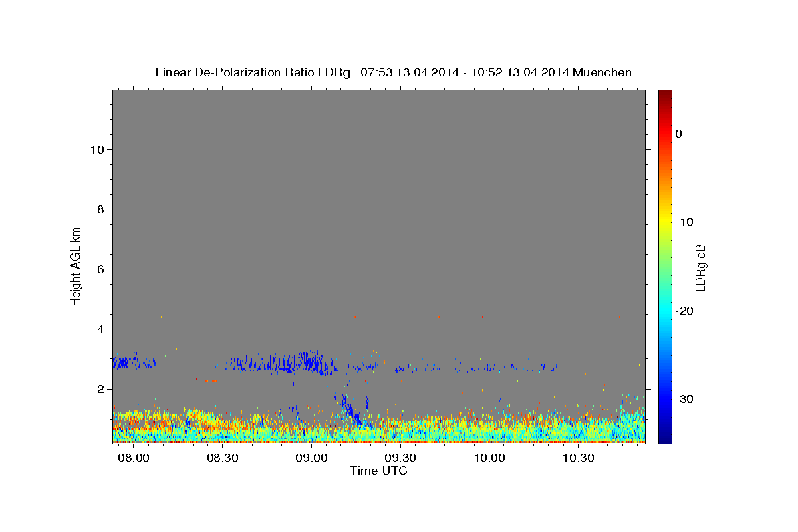Click the height tick label 6
798x532 pixels.
(x=99, y=269)
